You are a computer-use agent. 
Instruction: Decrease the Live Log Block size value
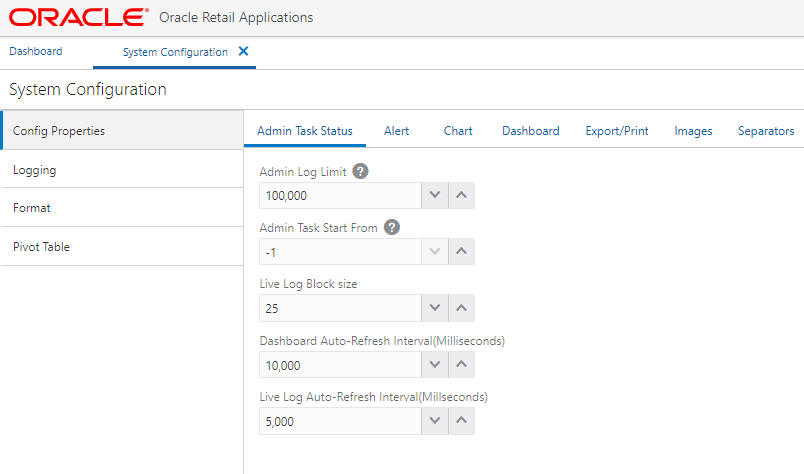point(434,308)
